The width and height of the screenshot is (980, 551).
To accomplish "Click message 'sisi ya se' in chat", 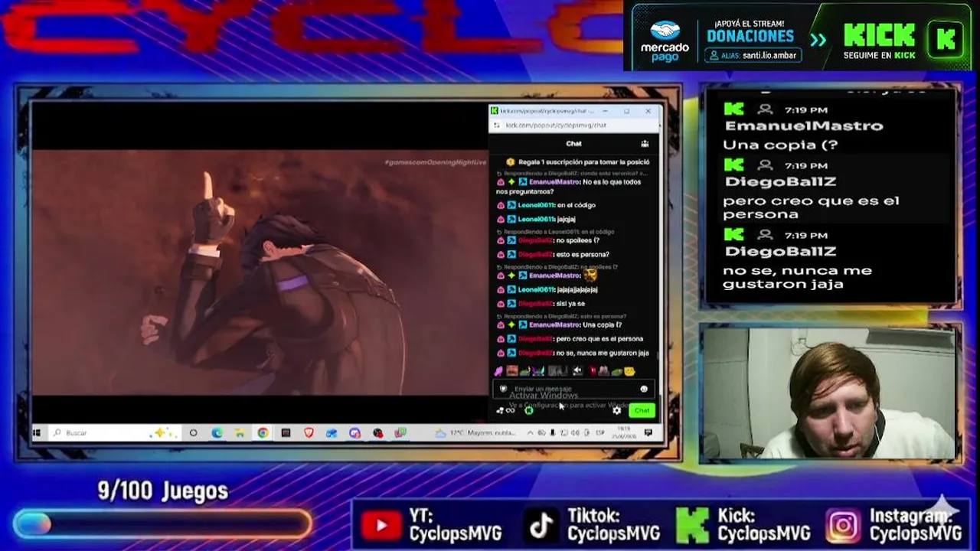I will 571,303.
